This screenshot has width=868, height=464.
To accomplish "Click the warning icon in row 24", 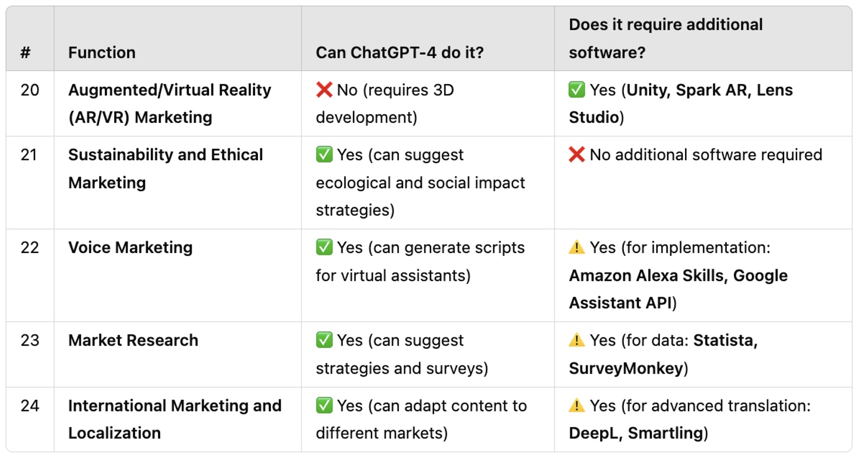I will pyautogui.click(x=577, y=406).
